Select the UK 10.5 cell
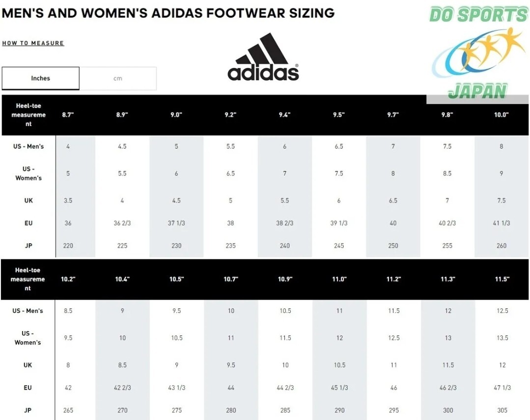 coord(339,365)
